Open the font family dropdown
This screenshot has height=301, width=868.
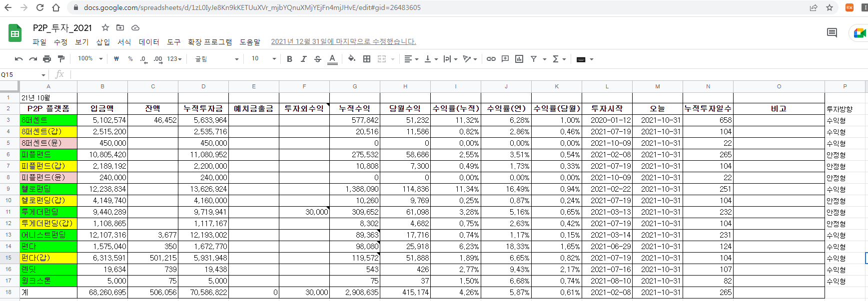click(217, 59)
